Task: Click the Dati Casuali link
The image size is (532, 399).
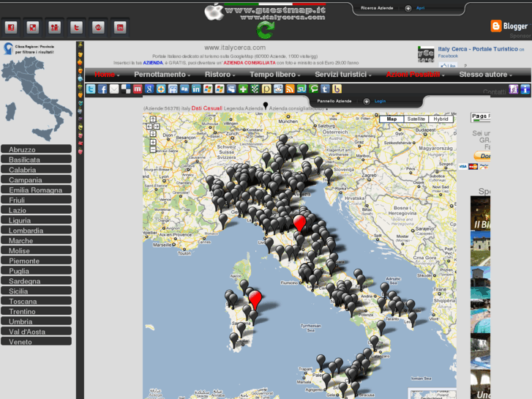Action: pos(207,108)
